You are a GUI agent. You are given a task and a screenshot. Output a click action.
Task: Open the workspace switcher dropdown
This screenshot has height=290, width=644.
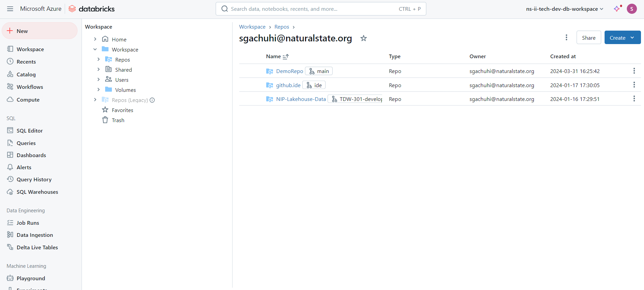pyautogui.click(x=564, y=9)
